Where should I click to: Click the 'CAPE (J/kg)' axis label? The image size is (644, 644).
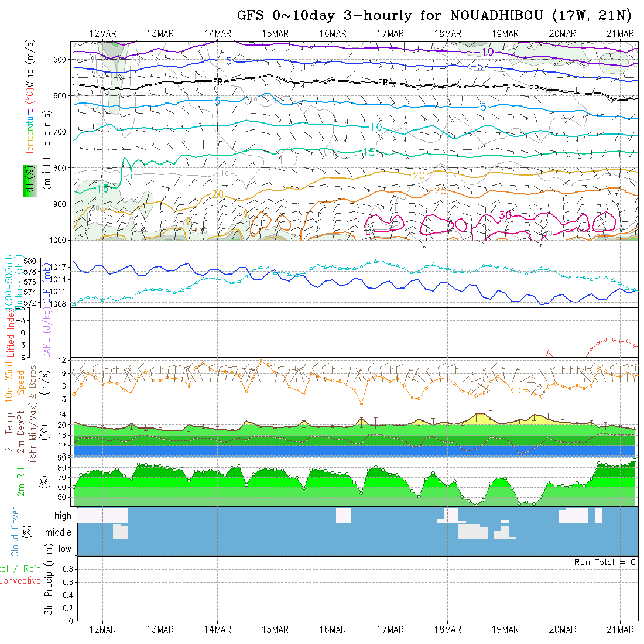(47, 337)
